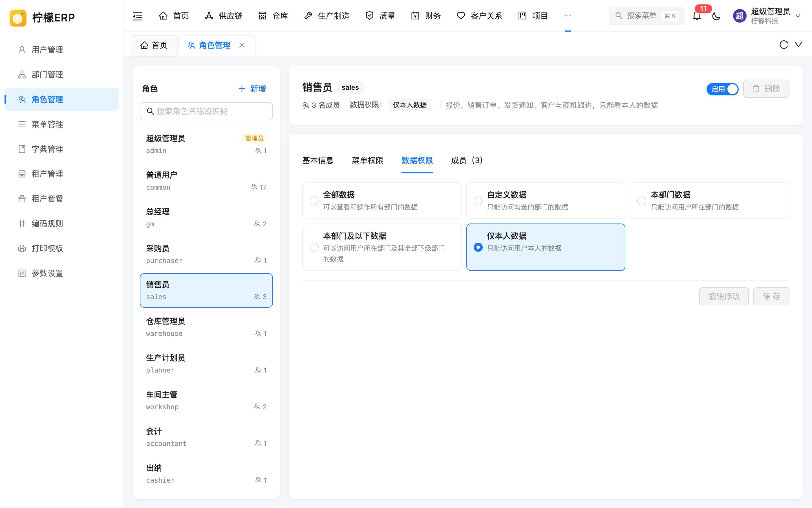This screenshot has width=812, height=508.
Task: Click the refresh icon in the tab bar
Action: (x=784, y=45)
